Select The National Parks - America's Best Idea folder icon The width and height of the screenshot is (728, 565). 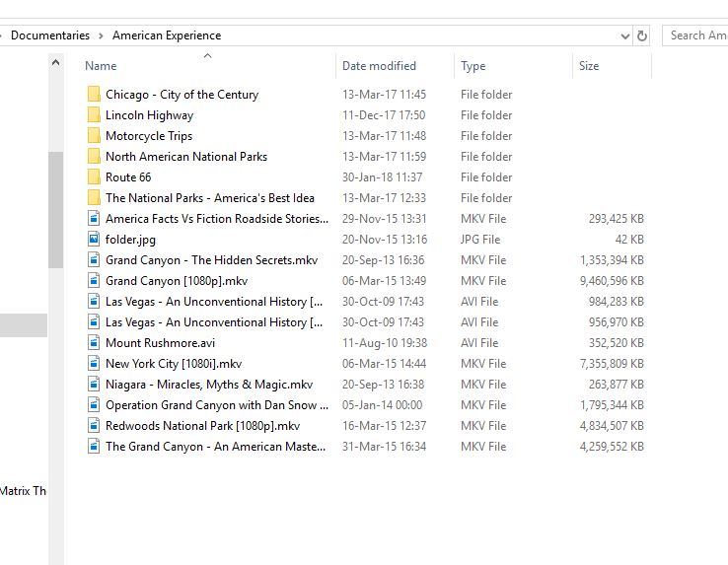pyautogui.click(x=94, y=198)
